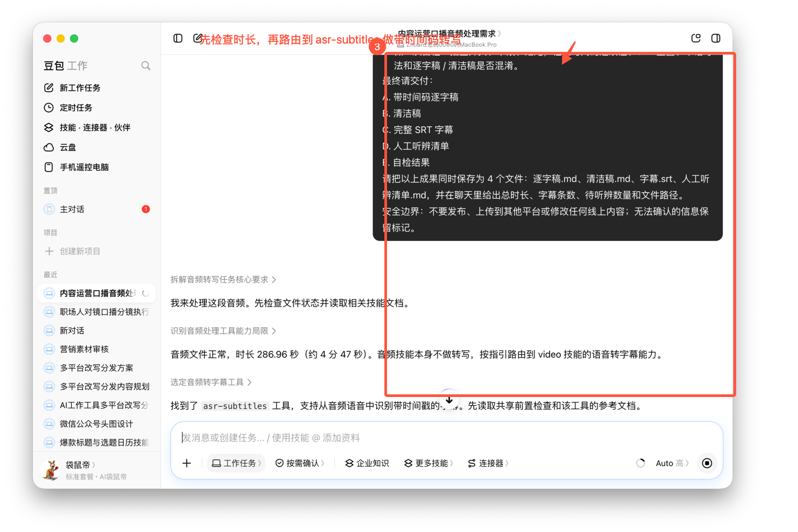The width and height of the screenshot is (798, 532).
Task: Open the 更多技能 dropdown
Action: [429, 463]
